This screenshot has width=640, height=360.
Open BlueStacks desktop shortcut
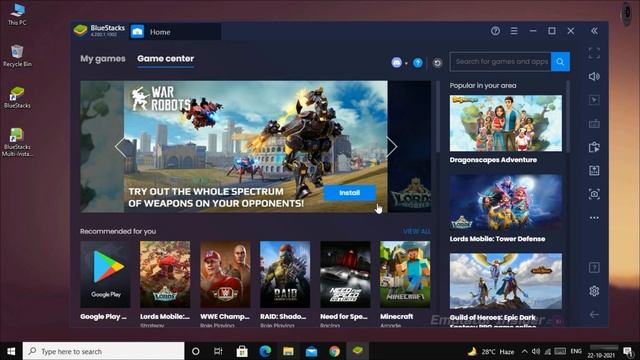tap(17, 97)
